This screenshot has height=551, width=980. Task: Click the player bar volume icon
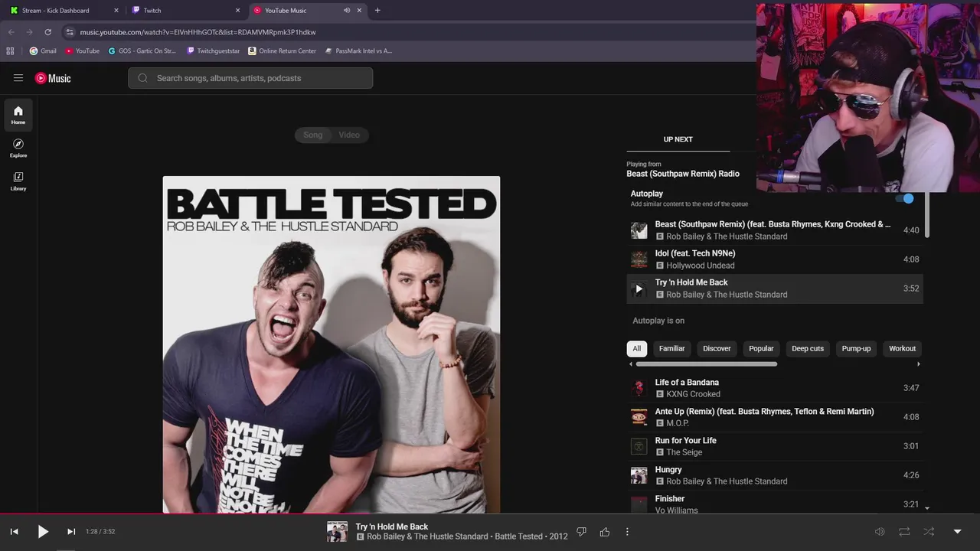880,532
